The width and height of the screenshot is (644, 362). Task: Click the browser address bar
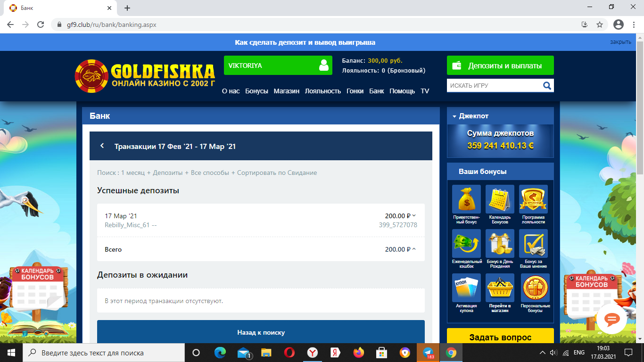pos(316,25)
